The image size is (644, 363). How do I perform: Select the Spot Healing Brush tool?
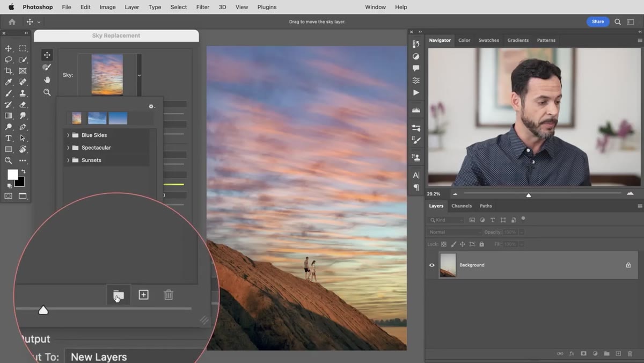[x=23, y=82]
